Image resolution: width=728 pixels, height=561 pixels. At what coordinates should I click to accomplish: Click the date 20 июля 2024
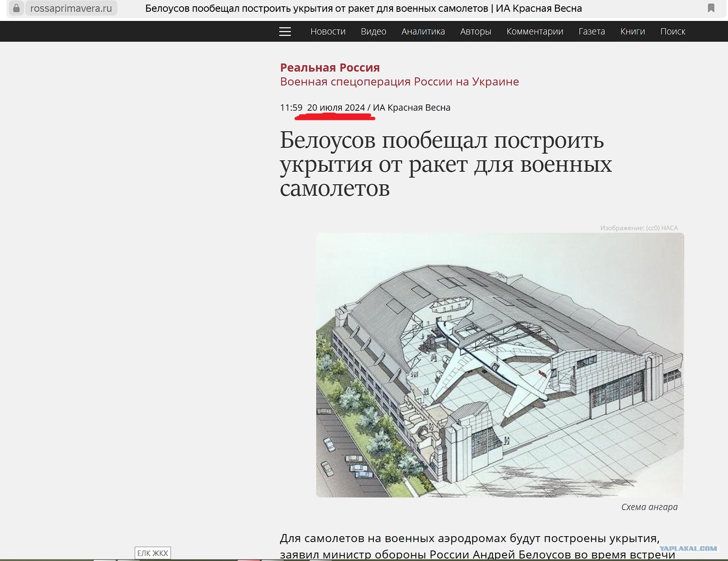point(336,108)
